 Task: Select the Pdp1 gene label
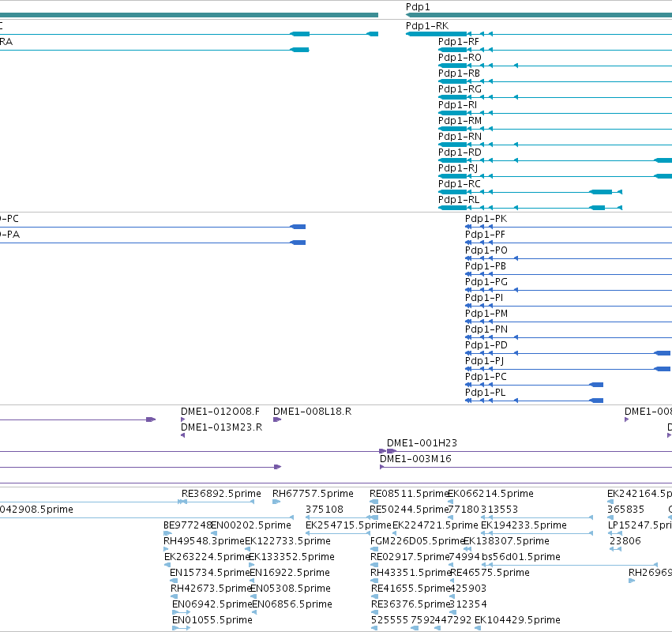point(418,7)
